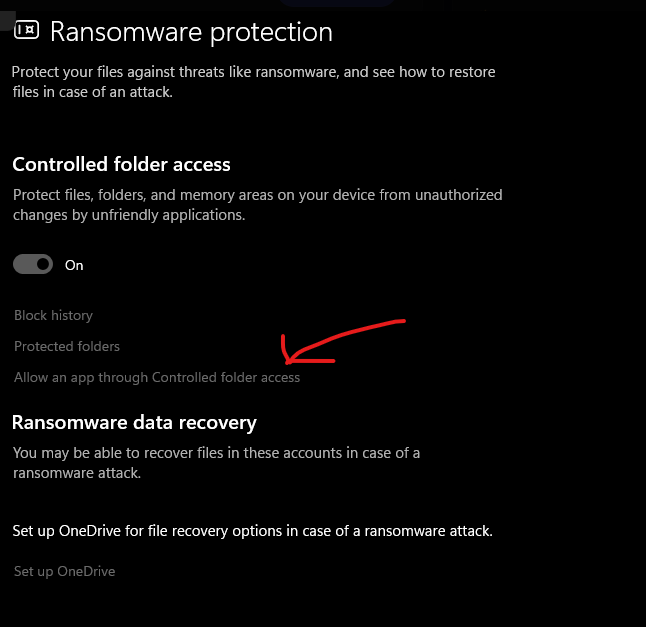646x627 pixels.
Task: Open the Protected folders list
Action: pyautogui.click(x=67, y=346)
